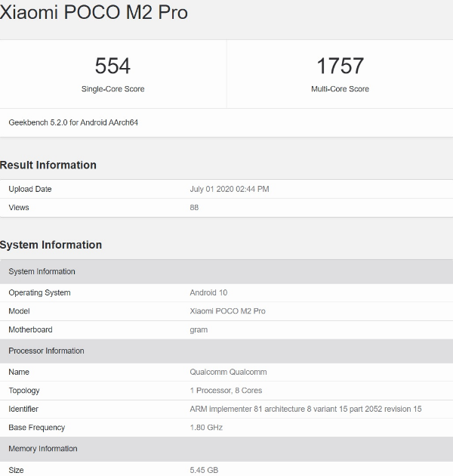The image size is (453, 476).
Task: Click the gray System Information table header
Action: point(226,272)
